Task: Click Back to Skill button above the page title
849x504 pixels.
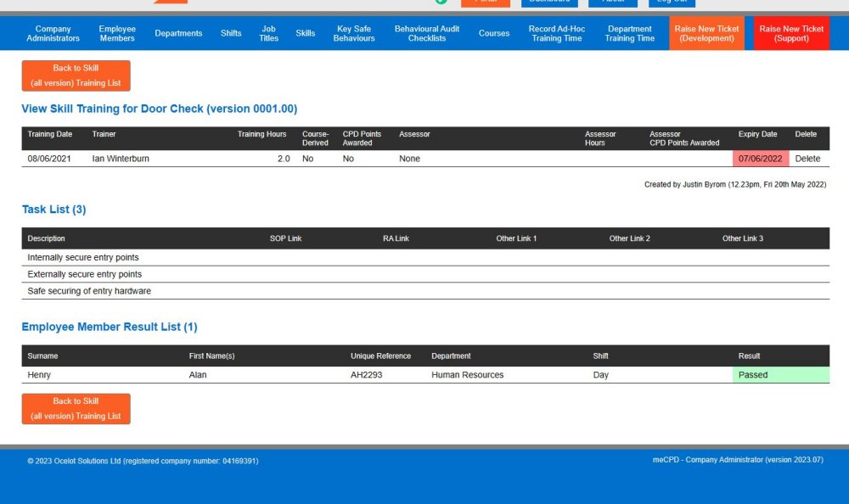Action: click(x=76, y=76)
